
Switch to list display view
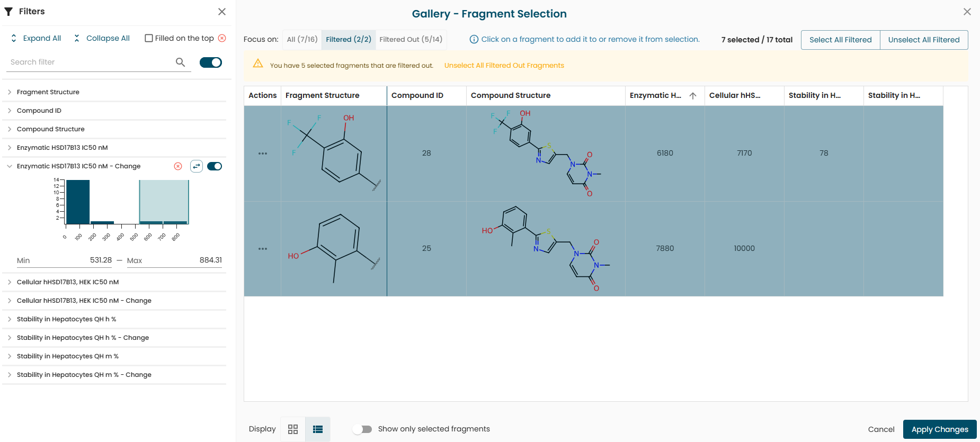click(x=318, y=429)
